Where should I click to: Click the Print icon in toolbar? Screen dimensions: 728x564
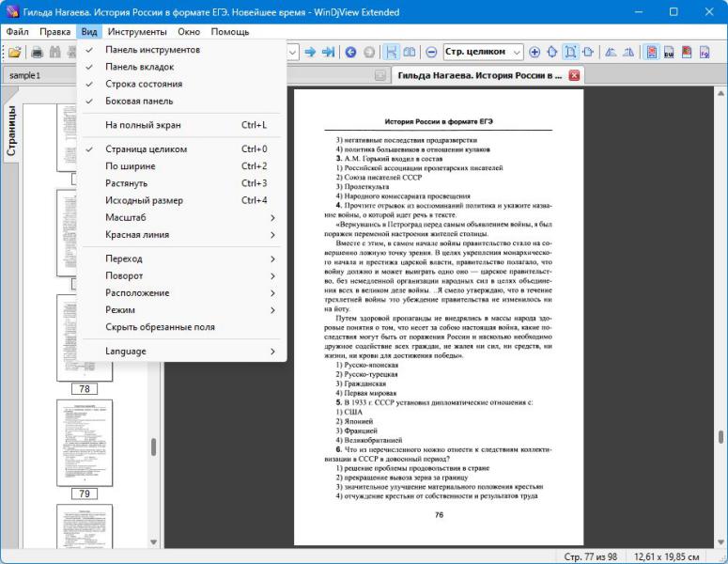pos(38,52)
